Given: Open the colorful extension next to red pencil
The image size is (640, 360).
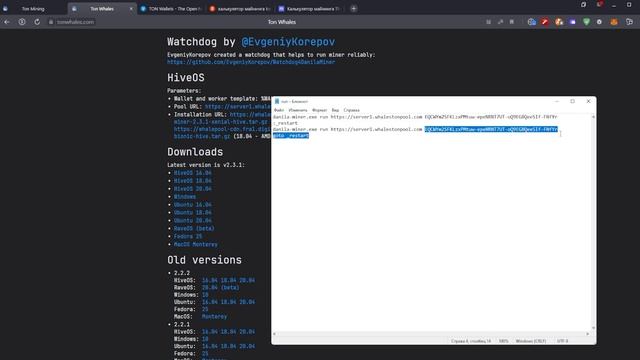Looking at the screenshot, I should click(559, 22).
